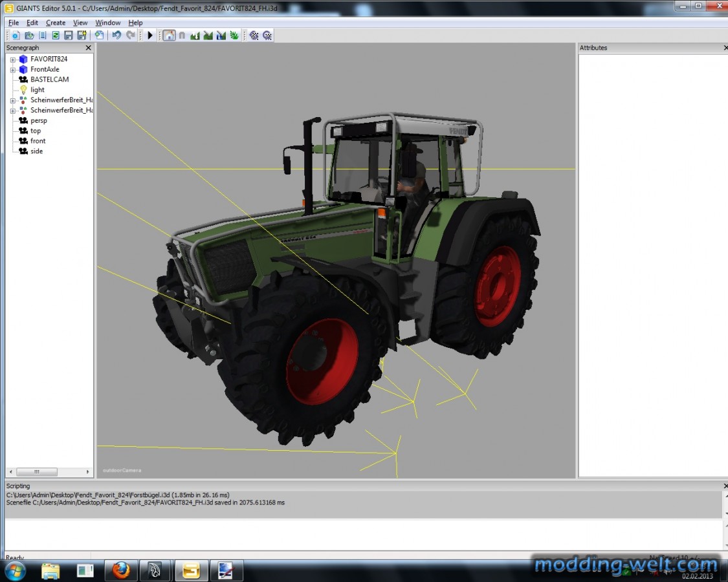This screenshot has height=582, width=728.
Task: Click the Import document with plus icon
Action: [99, 36]
